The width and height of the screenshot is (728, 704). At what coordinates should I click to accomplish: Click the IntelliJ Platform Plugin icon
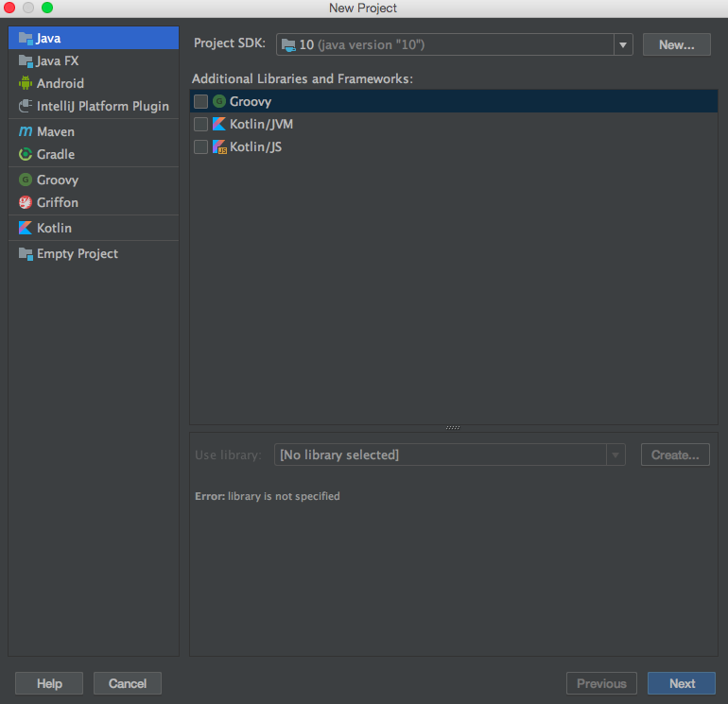pos(26,106)
